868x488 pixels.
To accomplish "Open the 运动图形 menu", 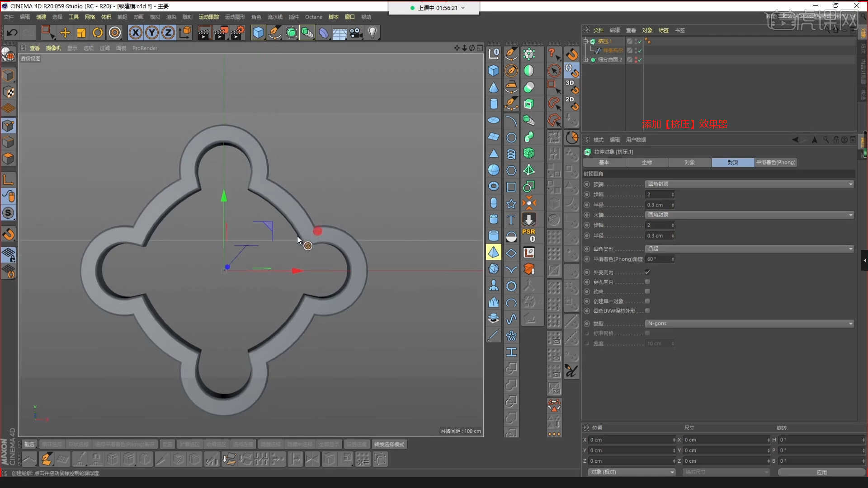I will 235,17.
